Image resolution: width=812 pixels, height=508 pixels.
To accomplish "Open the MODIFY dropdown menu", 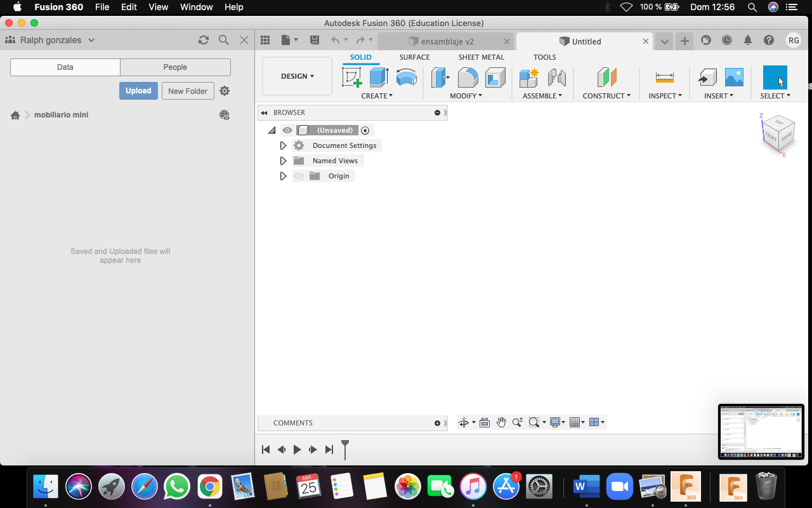I will pos(466,96).
